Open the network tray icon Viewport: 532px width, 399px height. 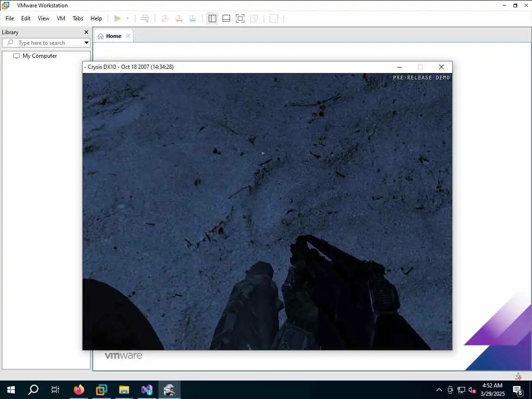(461, 390)
